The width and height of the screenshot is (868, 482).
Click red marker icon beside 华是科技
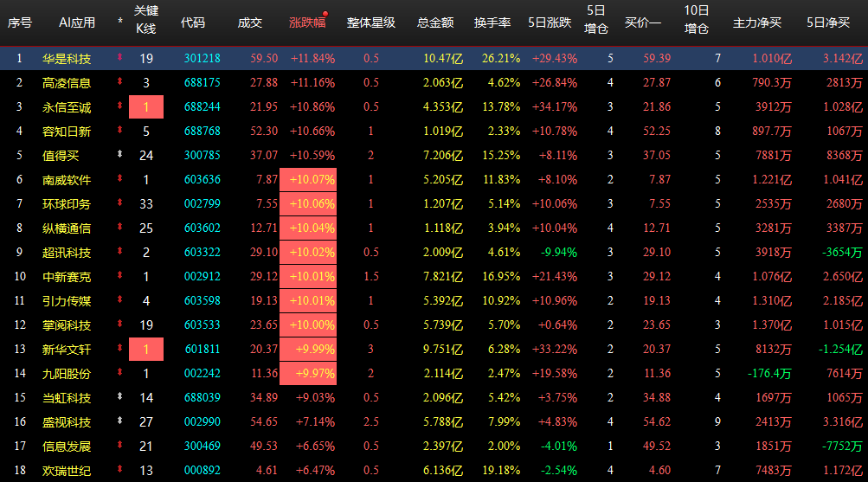[119, 57]
